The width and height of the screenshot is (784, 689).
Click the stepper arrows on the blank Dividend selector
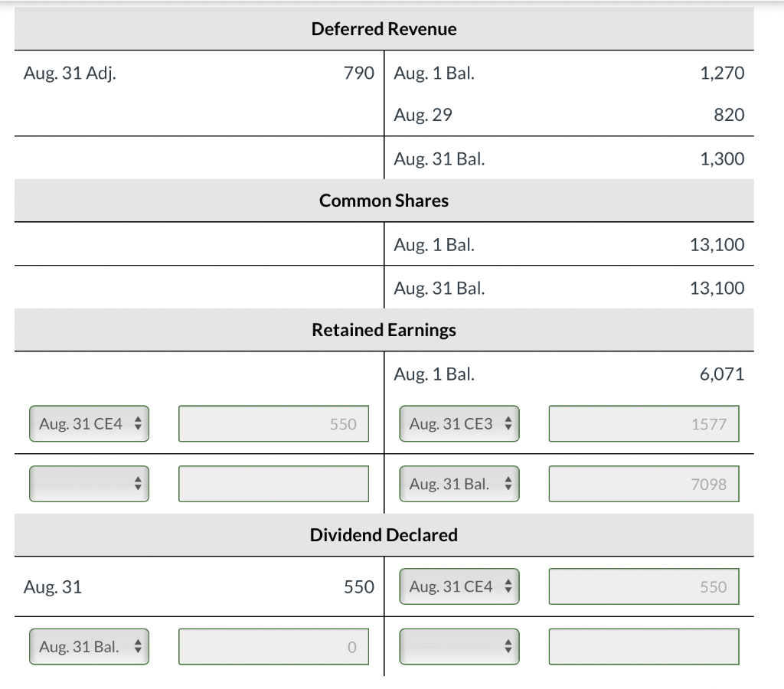point(510,646)
